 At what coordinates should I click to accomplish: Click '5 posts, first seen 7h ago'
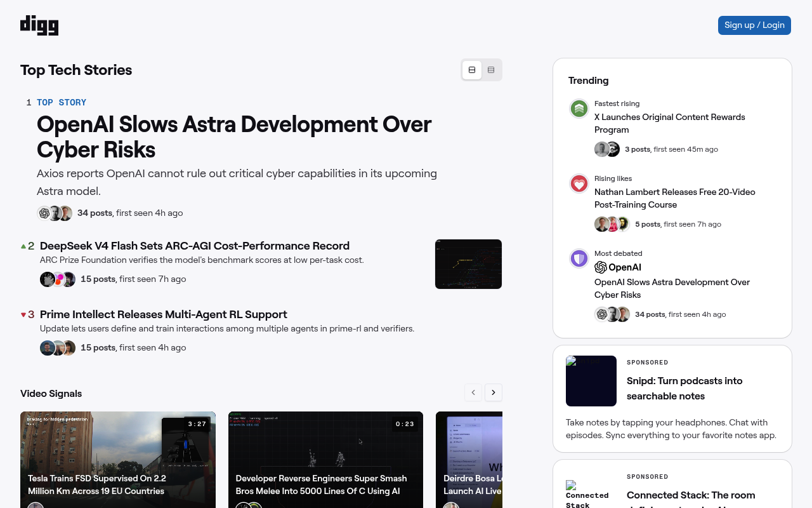pyautogui.click(x=678, y=224)
